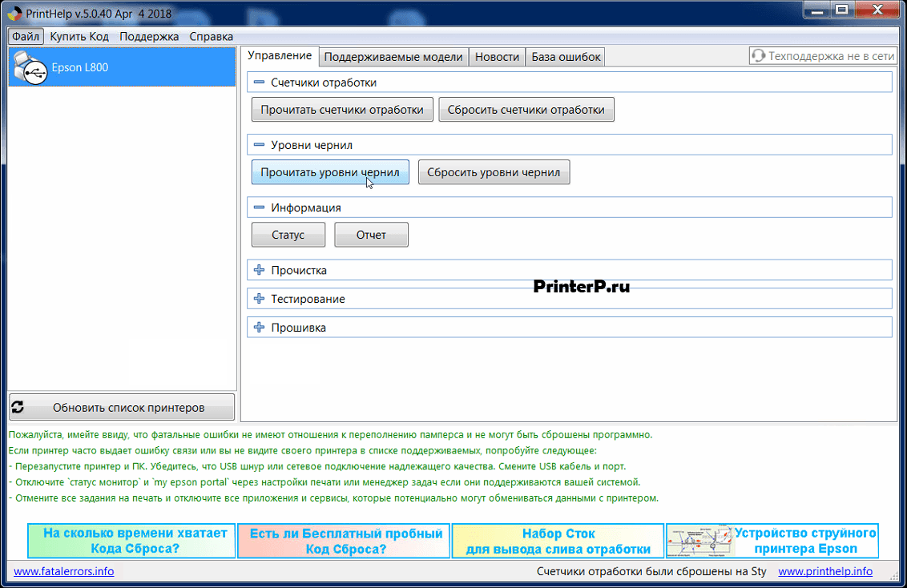
Task: Collapse the Уровни чернил section
Action: 259,144
